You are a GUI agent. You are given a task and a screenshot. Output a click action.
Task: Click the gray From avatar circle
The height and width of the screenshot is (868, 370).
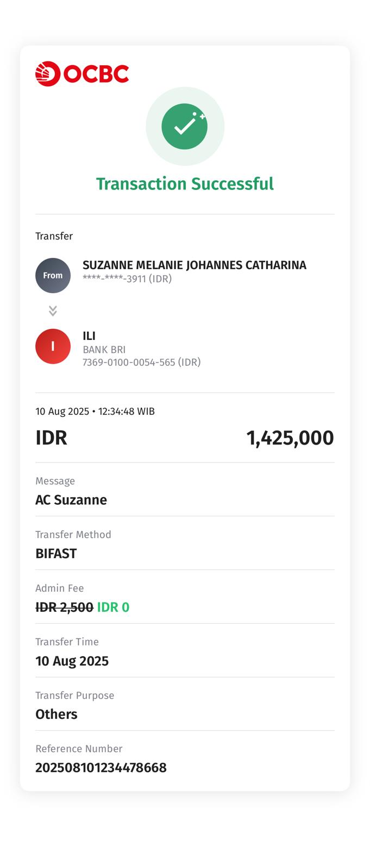pyautogui.click(x=53, y=276)
